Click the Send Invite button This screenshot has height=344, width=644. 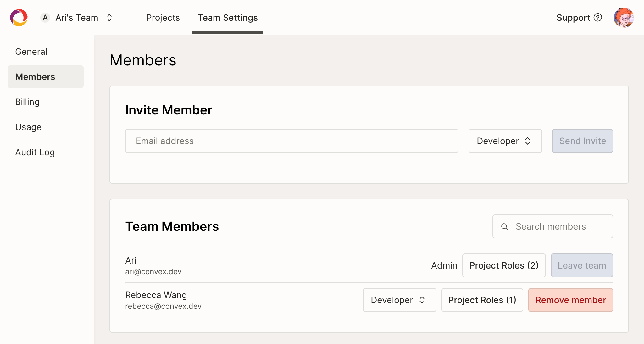[582, 141]
